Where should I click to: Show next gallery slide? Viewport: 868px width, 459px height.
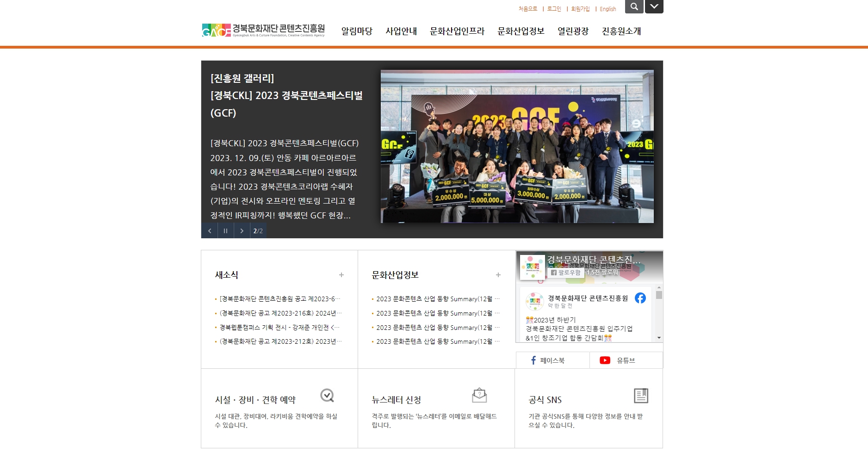coord(242,230)
